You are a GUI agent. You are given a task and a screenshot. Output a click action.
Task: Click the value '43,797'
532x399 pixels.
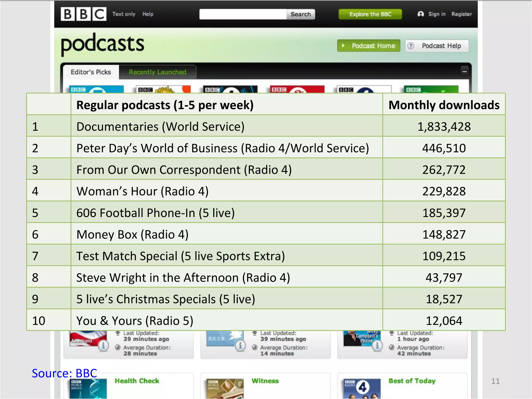[444, 277]
